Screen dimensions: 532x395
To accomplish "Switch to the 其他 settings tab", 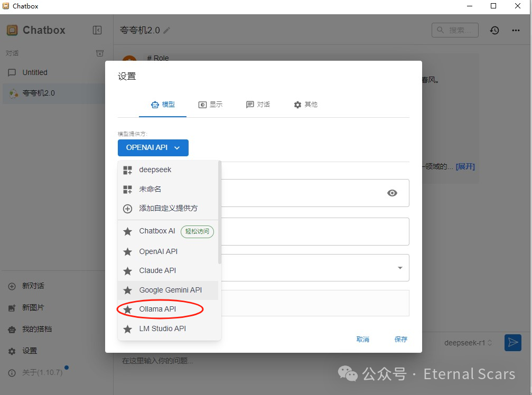I will (305, 105).
